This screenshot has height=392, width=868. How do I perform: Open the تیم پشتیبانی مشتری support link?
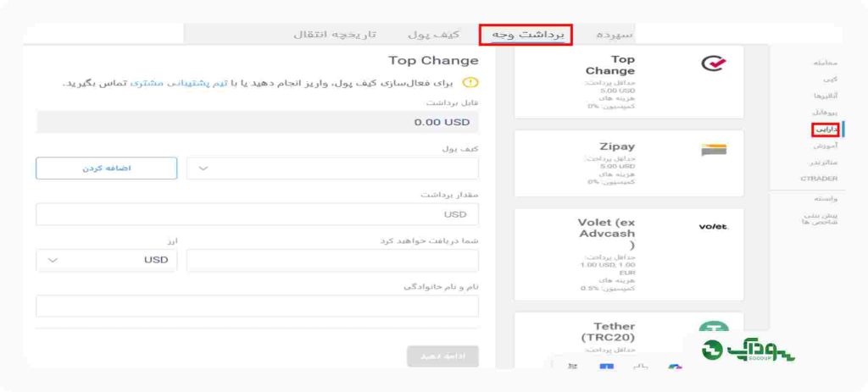180,84
